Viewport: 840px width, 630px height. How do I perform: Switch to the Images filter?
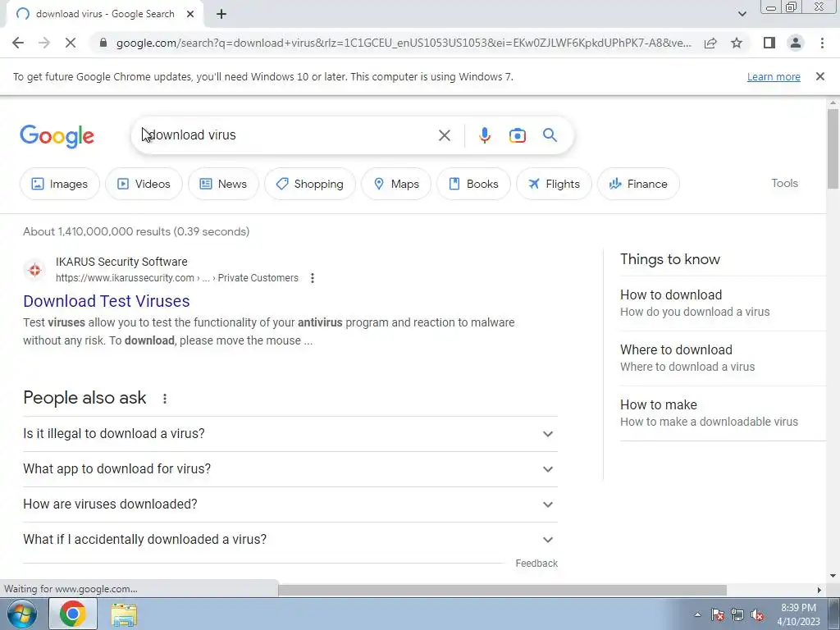[x=59, y=184]
